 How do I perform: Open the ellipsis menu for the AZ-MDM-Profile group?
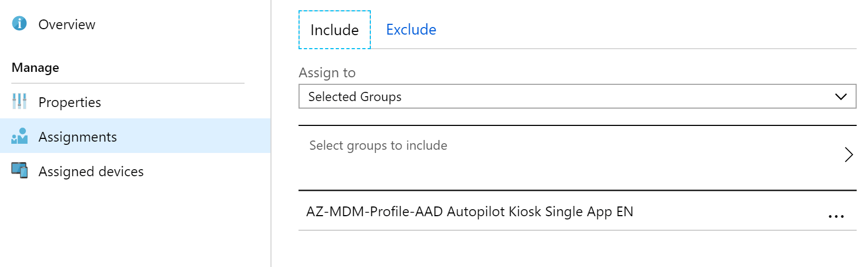tap(836, 216)
